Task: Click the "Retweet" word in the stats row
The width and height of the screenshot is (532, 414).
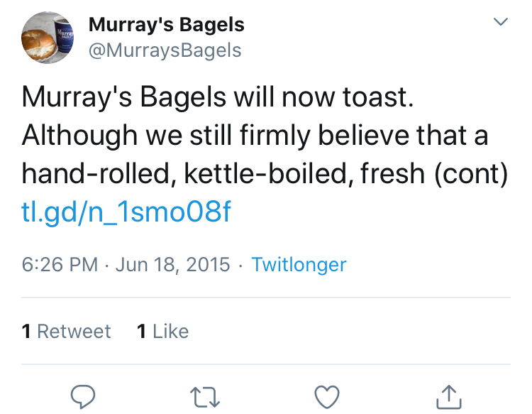Action: 74,331
